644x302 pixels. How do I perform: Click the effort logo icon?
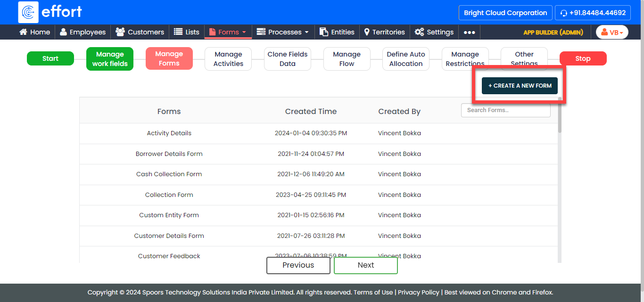(x=28, y=12)
